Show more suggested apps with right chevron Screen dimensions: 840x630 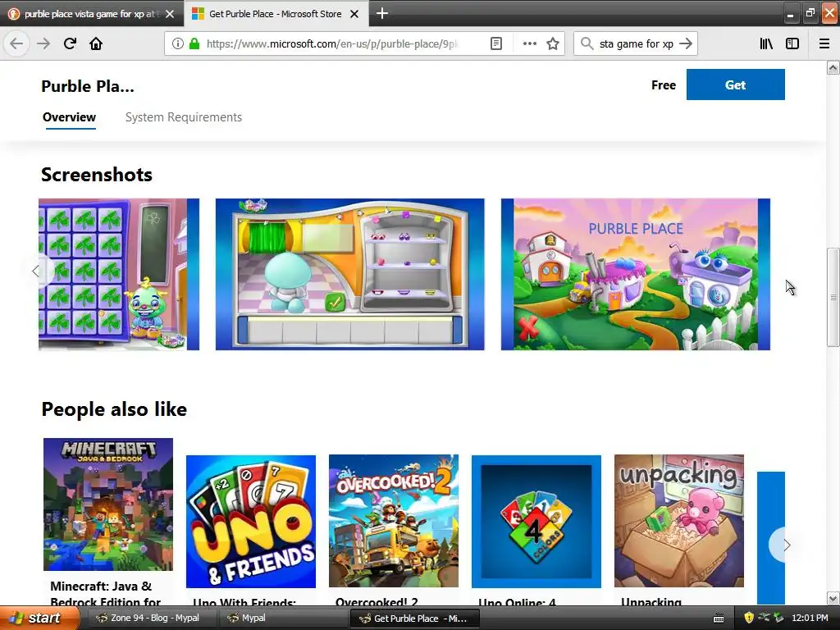787,545
